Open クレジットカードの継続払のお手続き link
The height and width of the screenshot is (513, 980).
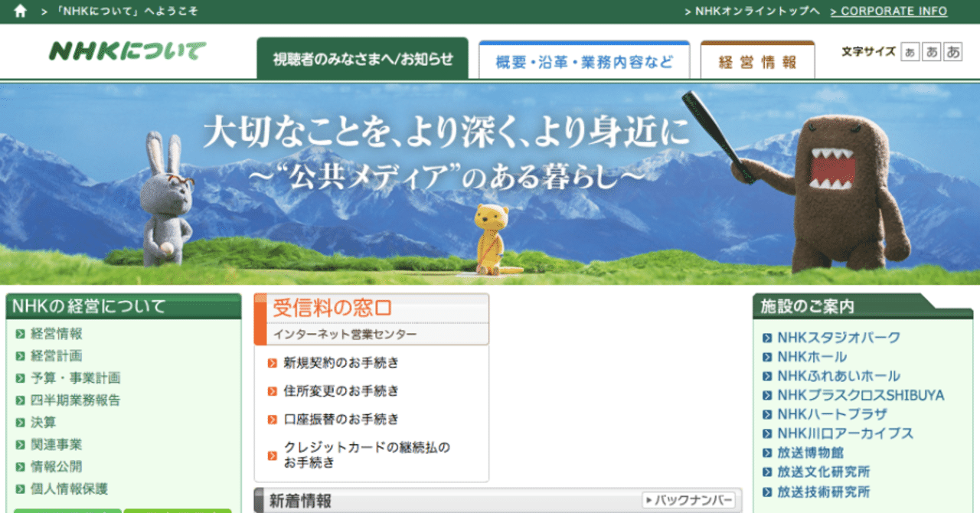[367, 455]
